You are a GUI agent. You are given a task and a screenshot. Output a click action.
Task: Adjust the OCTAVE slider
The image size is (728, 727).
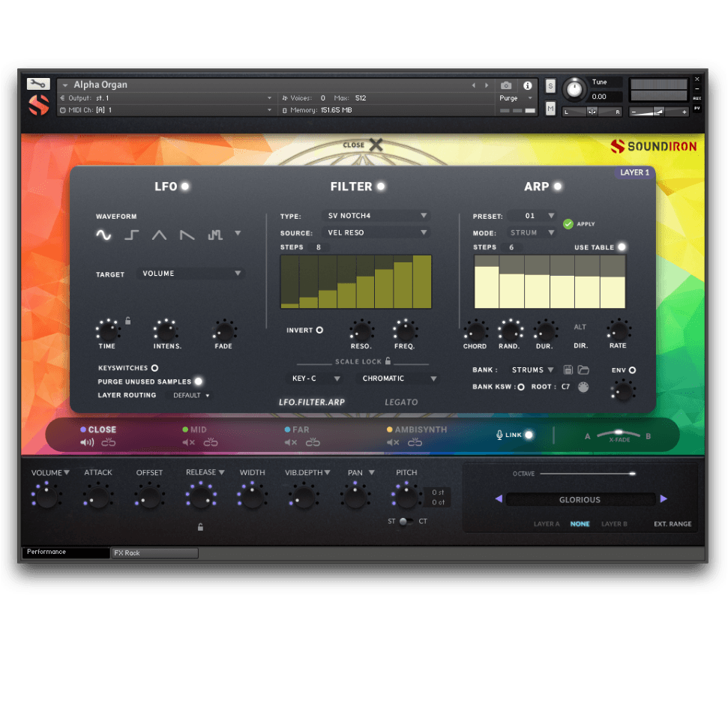coord(587,474)
